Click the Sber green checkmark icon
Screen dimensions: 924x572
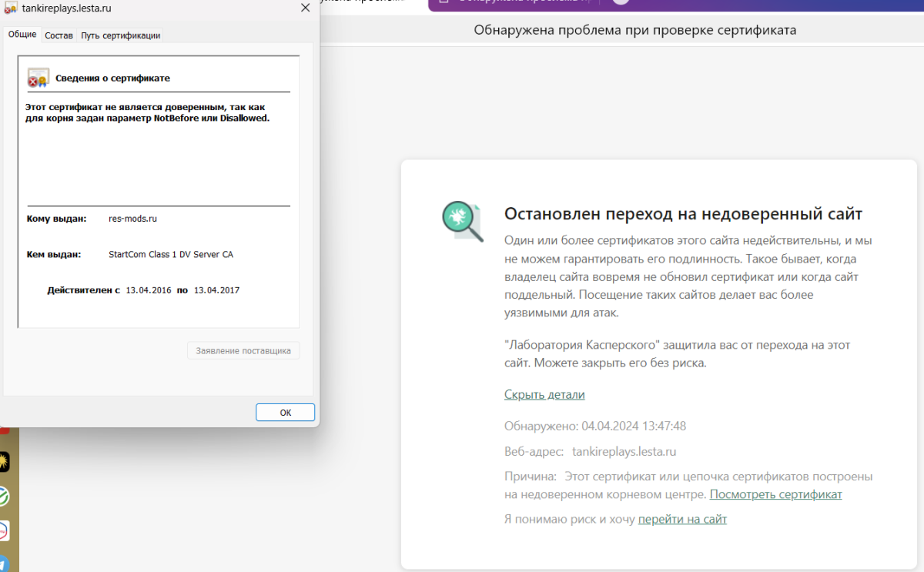coord(3,497)
